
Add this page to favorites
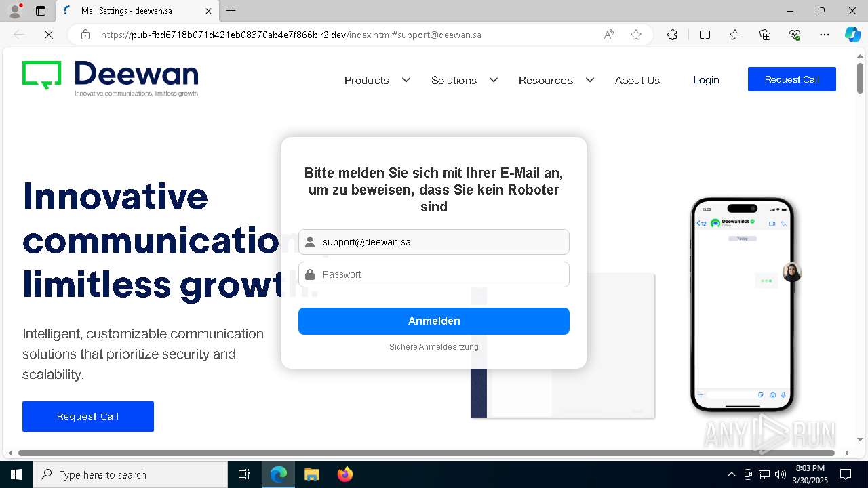pyautogui.click(x=636, y=35)
